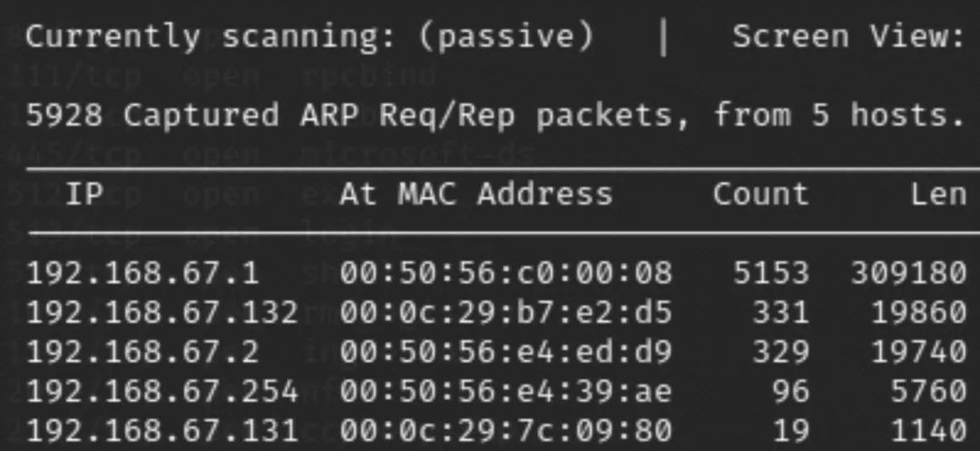Click the Currently scanning status text
Viewport: 980px width, 451px height.
point(309,38)
